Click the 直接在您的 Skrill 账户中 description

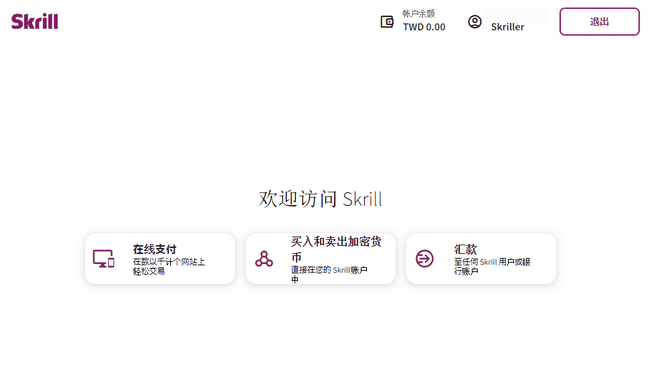point(329,275)
